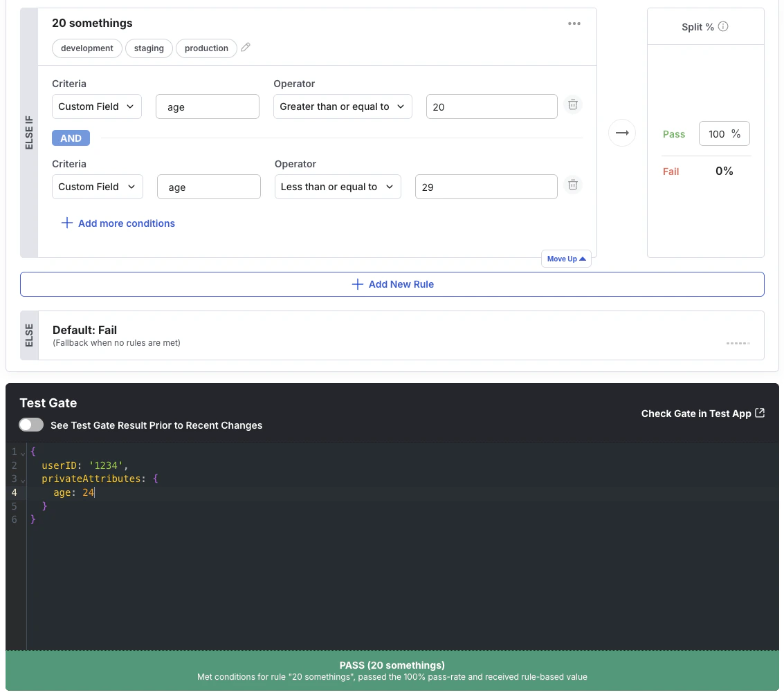The width and height of the screenshot is (784, 695).
Task: Open first Custom Field criteria dropdown
Action: (x=97, y=106)
